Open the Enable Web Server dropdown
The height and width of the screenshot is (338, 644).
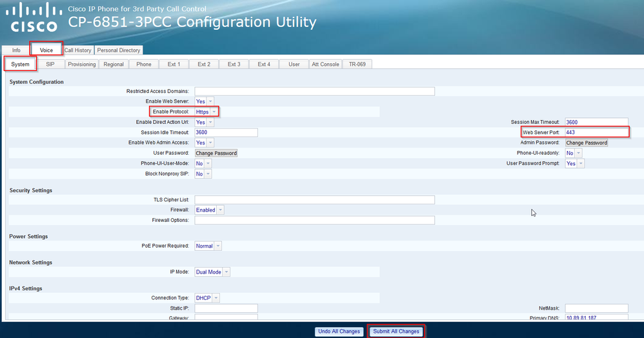pyautogui.click(x=204, y=101)
